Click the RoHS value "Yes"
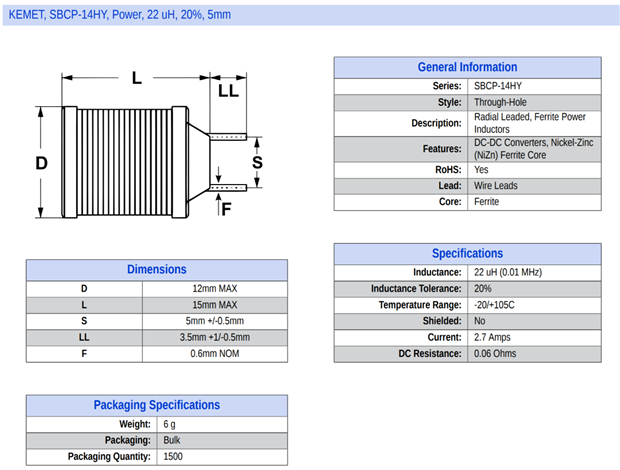620x470 pixels. pos(481,170)
